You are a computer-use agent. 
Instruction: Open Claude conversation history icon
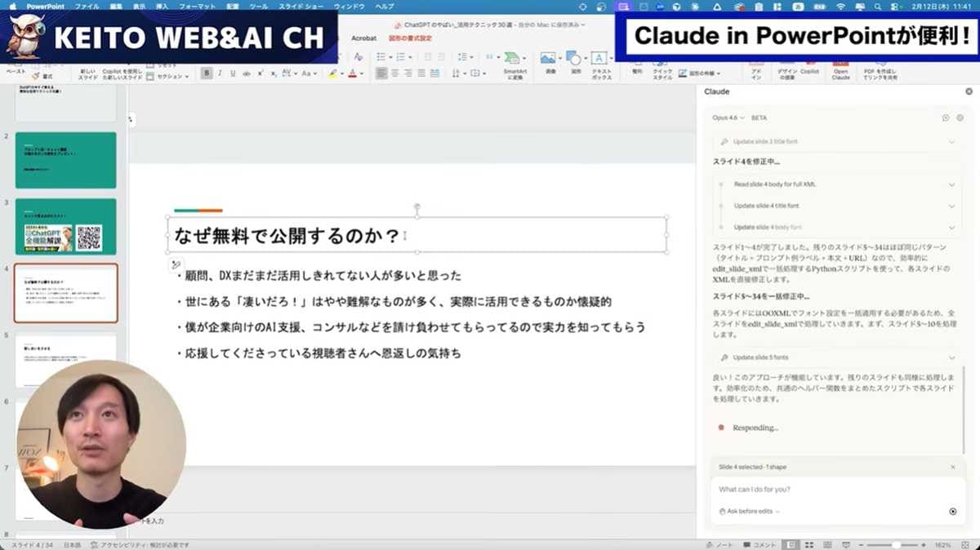[945, 118]
